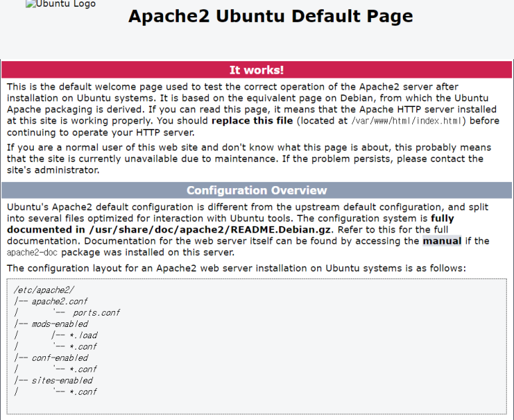This screenshot has width=514, height=420.
Task: Click the *.conf entry under mods-enabled
Action: (x=83, y=347)
